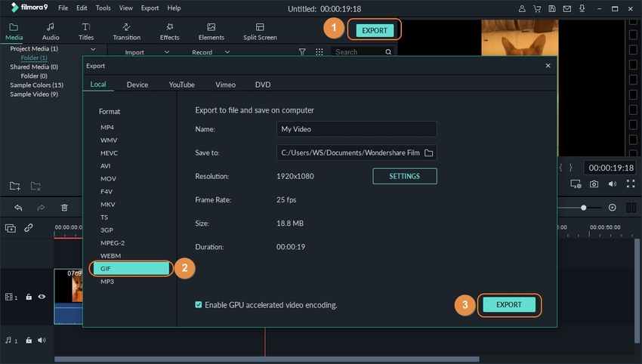The height and width of the screenshot is (364, 642).
Task: Open preview display settings icon
Action: [x=576, y=184]
